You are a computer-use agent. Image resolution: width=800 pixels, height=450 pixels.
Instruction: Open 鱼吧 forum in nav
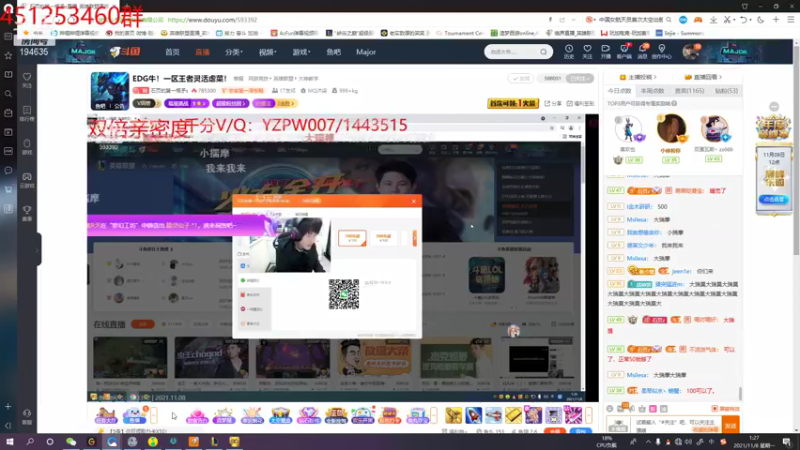(x=333, y=52)
